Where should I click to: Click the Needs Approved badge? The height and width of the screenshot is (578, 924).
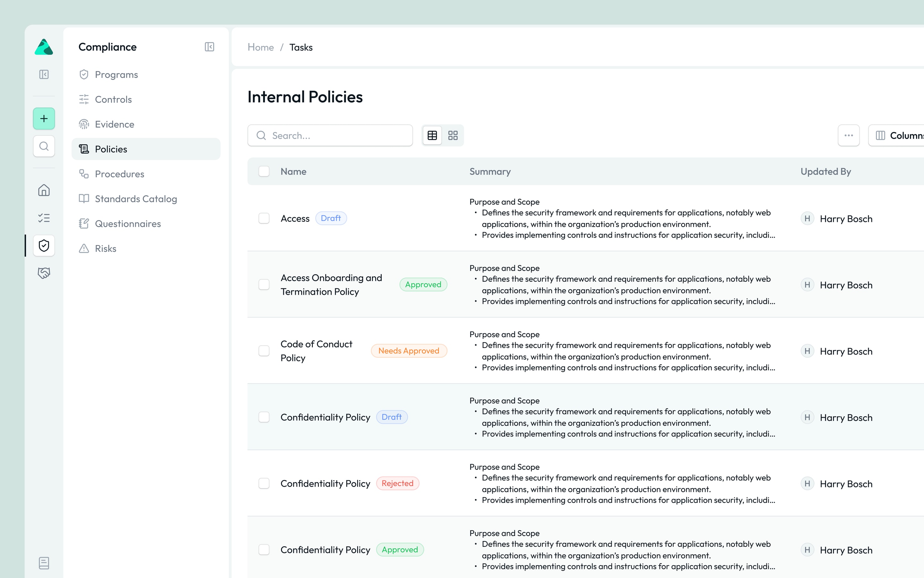(408, 351)
